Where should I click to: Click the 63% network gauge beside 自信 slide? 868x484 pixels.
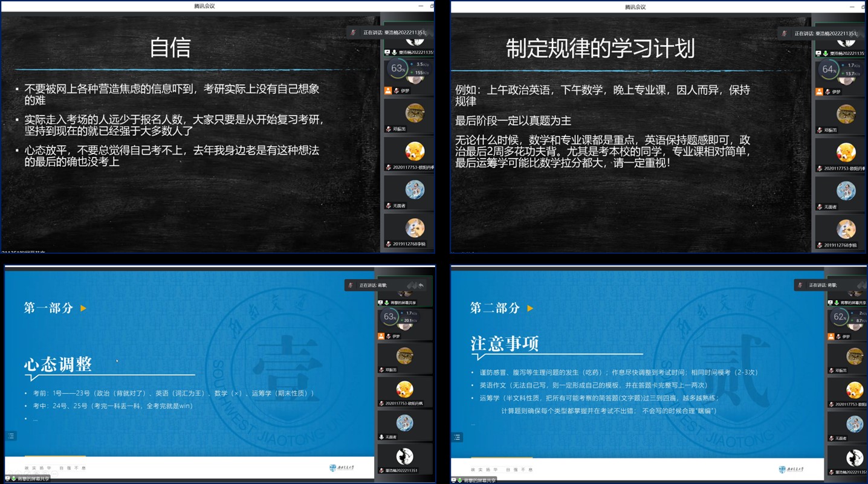(397, 69)
